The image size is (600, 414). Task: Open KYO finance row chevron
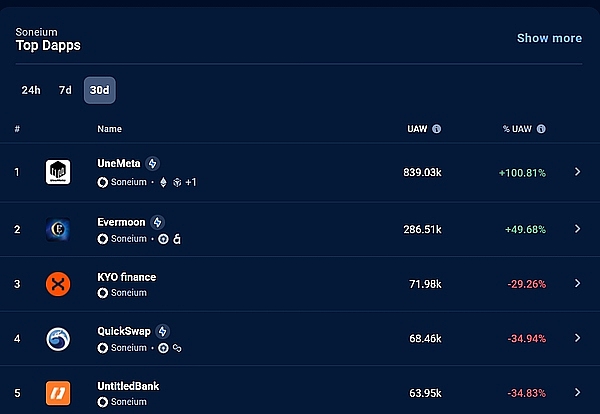[577, 284]
